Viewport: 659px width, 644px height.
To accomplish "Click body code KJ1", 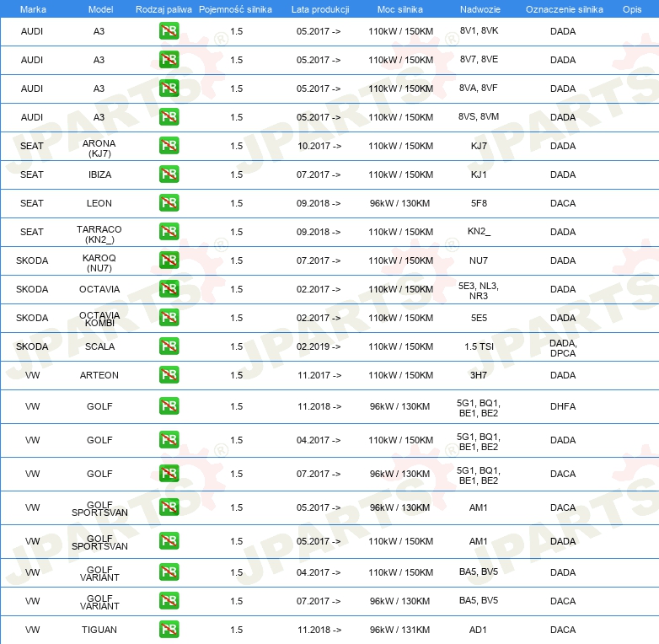I will [479, 174].
